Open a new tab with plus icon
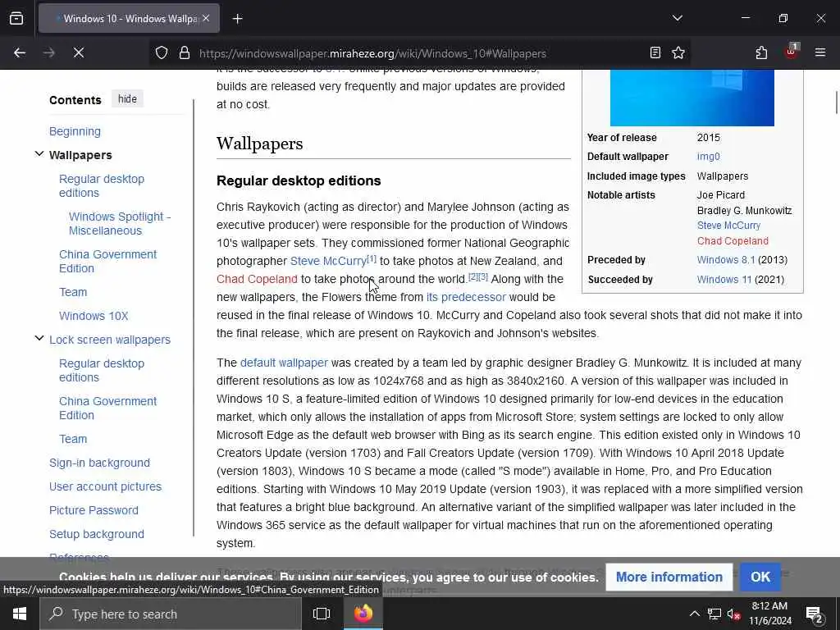 click(x=238, y=19)
